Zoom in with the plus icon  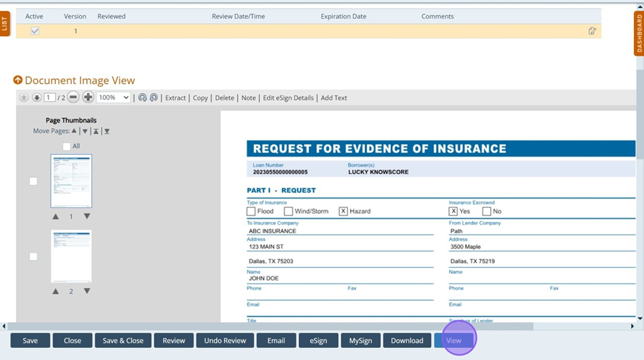click(88, 97)
